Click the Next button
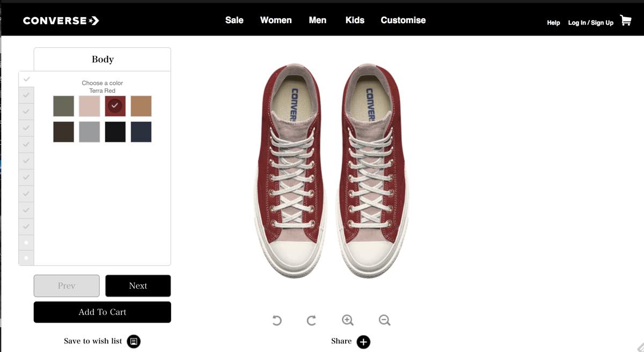The height and width of the screenshot is (352, 644). 138,286
